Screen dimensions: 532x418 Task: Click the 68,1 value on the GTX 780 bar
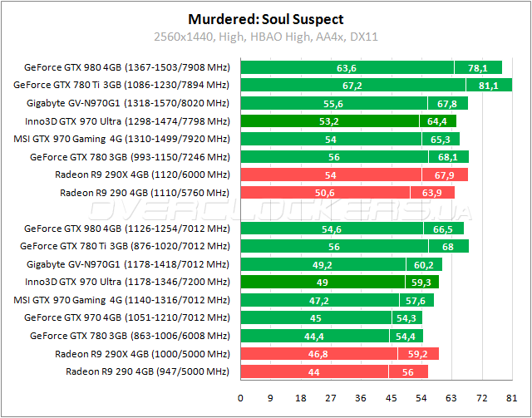click(448, 158)
